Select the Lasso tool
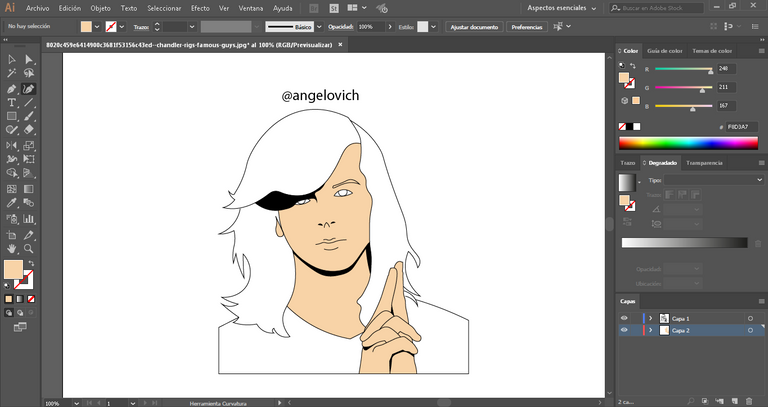Image resolution: width=768 pixels, height=407 pixels. point(29,73)
